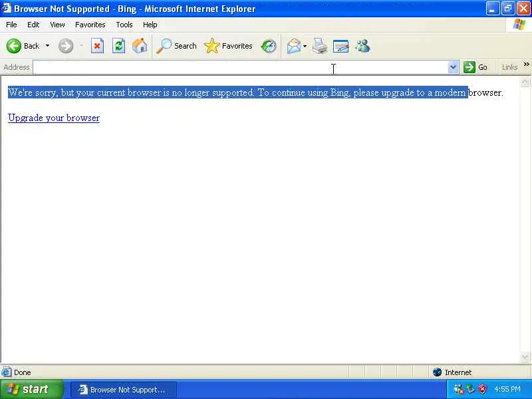Viewport: 532px width, 399px height.
Task: Refresh the page with the green arrows icon
Action: click(118, 46)
